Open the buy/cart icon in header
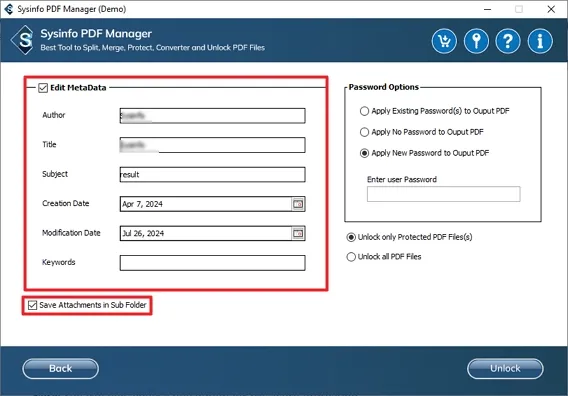Screen dimensions: 568x396 click(444, 41)
